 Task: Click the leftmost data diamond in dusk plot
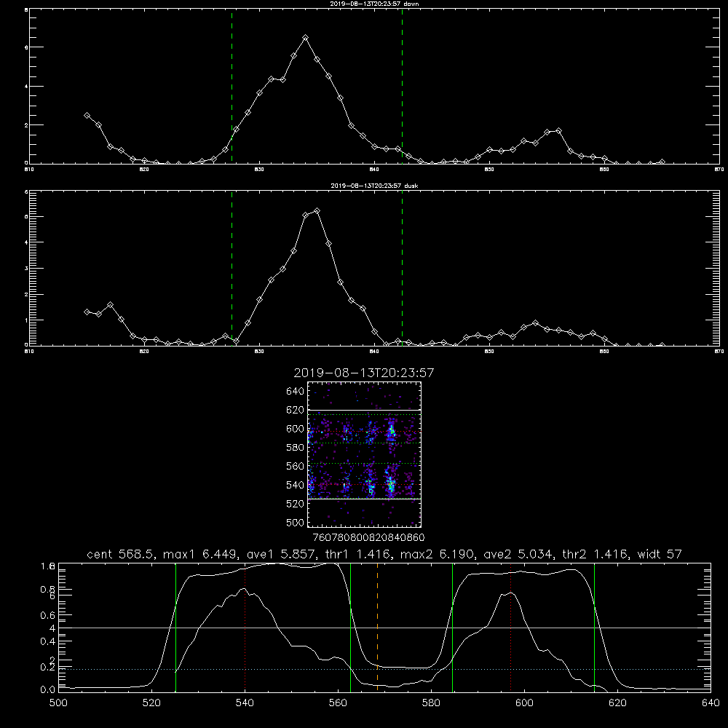(87, 312)
